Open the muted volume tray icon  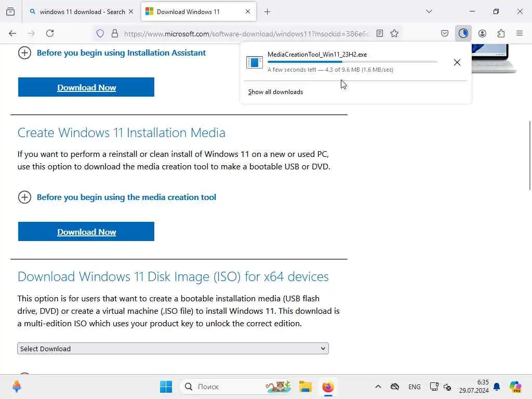[x=447, y=387]
